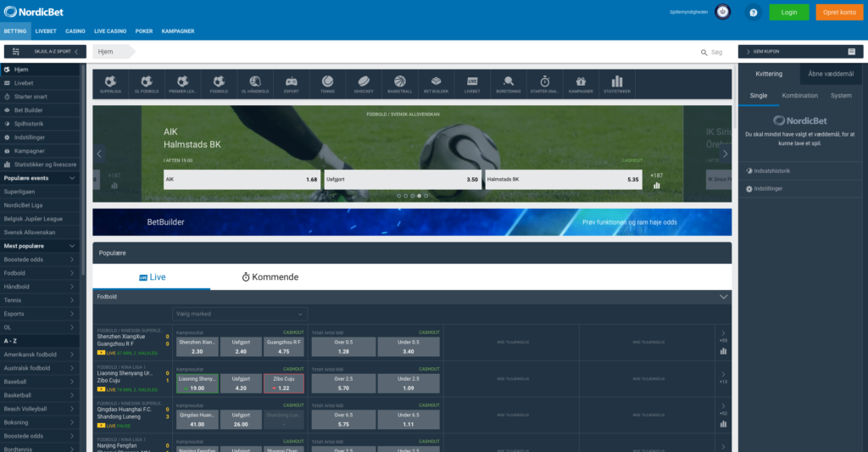This screenshot has height=452, width=868.
Task: Open the Basketball icon shortcut
Action: coord(400,84)
